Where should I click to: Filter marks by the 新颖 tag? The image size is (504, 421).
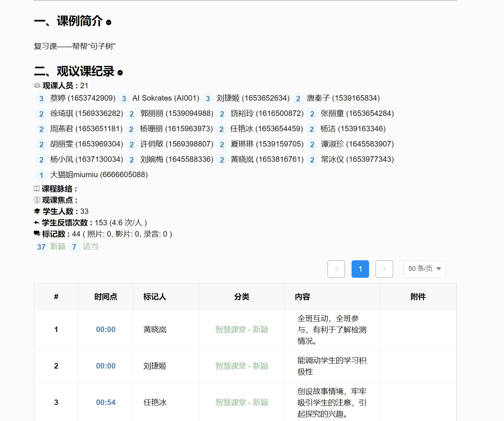tap(58, 247)
